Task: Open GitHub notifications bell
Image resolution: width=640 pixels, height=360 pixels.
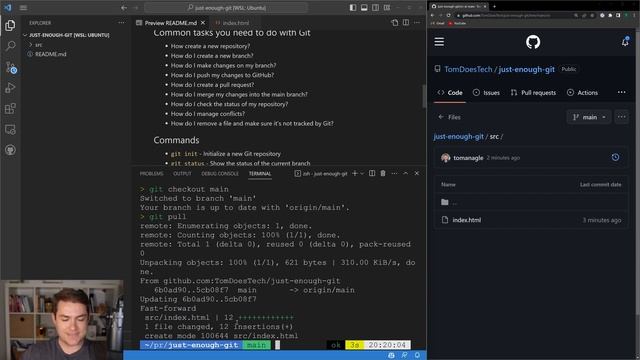Action: pos(625,42)
